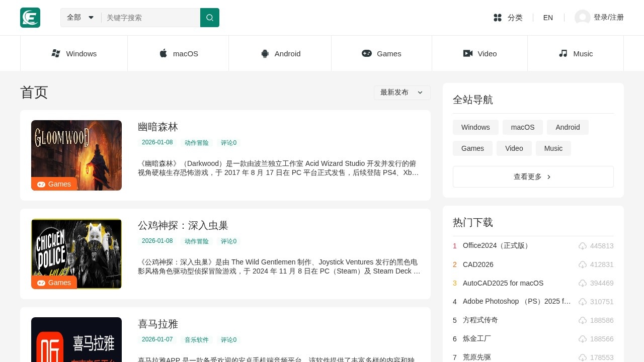
Task: Click the Android robot icon
Action: 265,54
